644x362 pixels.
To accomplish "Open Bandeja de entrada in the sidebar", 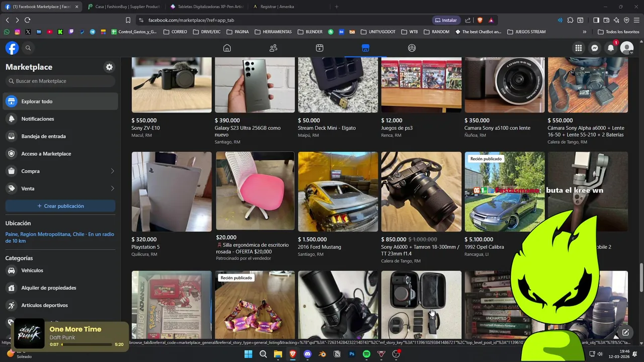I will point(60,136).
